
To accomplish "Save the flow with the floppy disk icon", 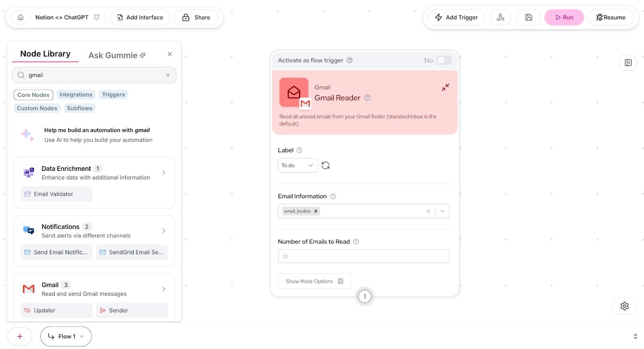I will tap(528, 17).
